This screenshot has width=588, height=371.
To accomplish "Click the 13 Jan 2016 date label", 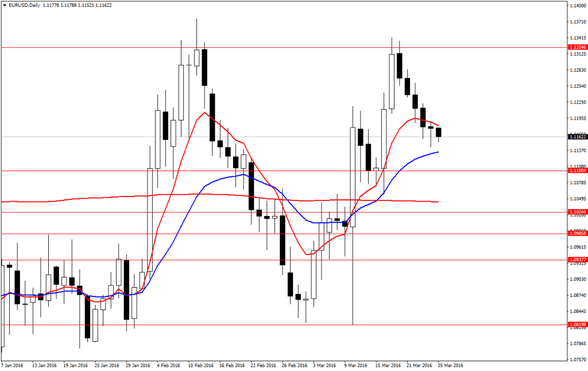I will 44,365.
